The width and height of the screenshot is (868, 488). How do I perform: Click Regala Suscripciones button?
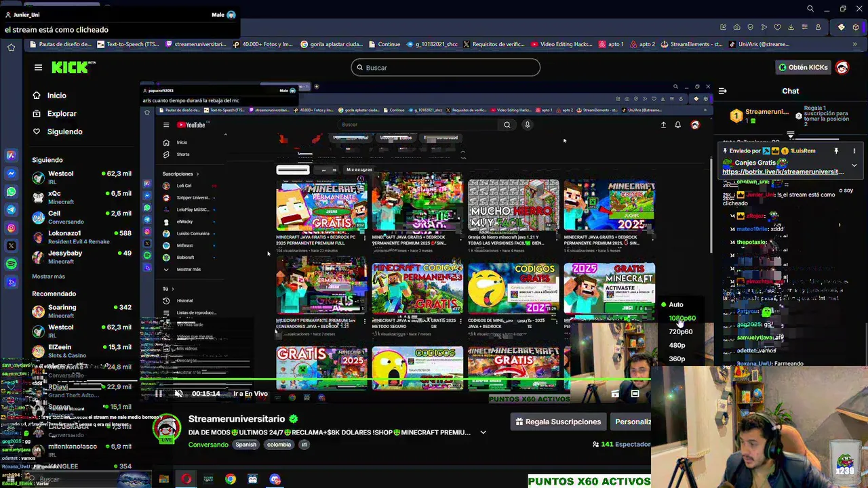click(x=558, y=422)
